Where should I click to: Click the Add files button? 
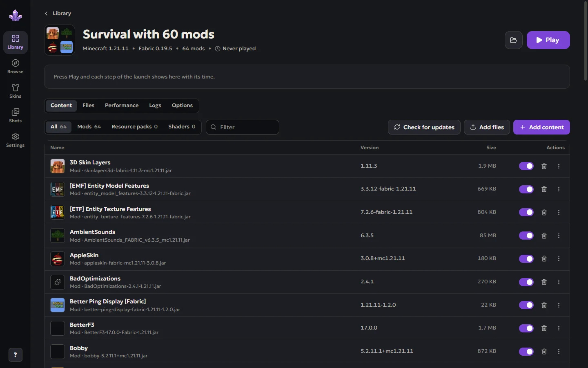pyautogui.click(x=487, y=127)
